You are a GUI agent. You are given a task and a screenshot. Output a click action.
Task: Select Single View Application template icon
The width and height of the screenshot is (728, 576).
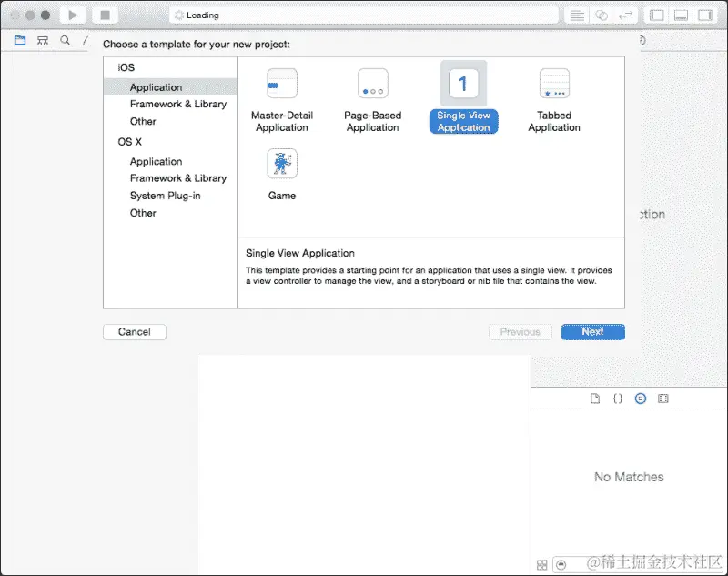pos(463,84)
